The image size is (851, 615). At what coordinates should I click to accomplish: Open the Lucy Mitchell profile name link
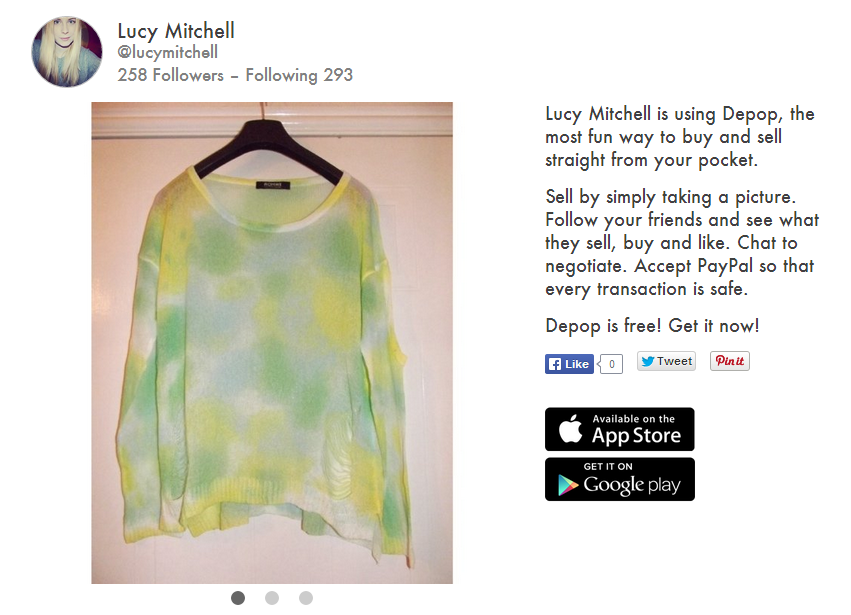click(176, 31)
